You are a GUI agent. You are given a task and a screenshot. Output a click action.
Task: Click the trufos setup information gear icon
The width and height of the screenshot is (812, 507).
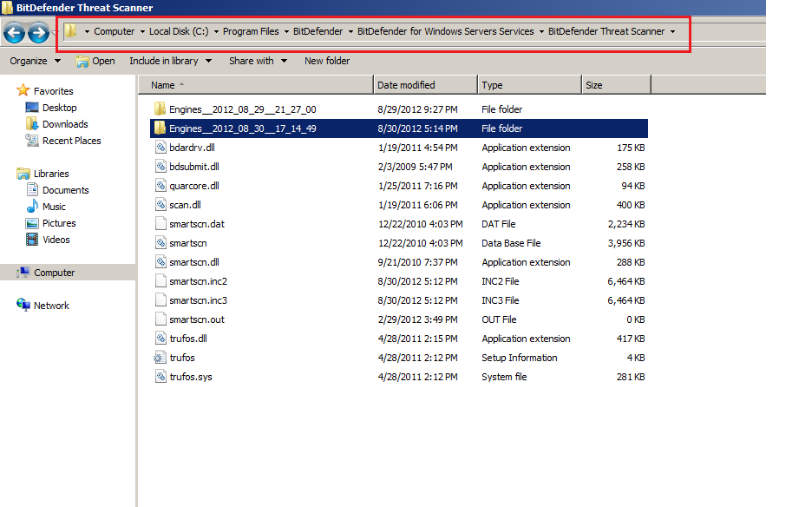[160, 357]
